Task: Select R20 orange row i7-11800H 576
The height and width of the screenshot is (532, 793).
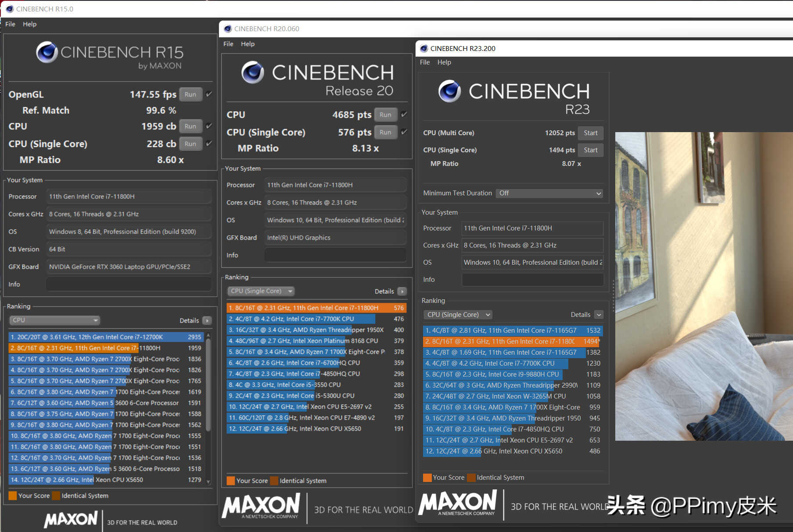Action: point(316,308)
